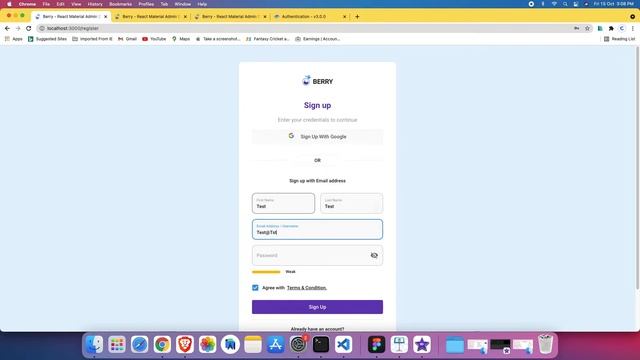Image resolution: width=640 pixels, height=360 pixels.
Task: Open Terminal from the Dock
Action: [321, 344]
